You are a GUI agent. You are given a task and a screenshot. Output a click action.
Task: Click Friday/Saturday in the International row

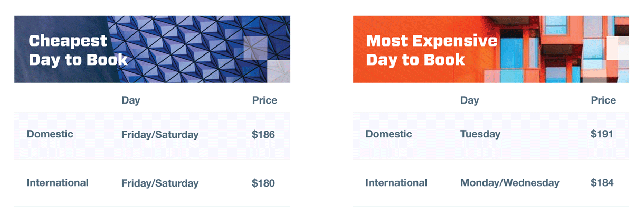tap(160, 183)
